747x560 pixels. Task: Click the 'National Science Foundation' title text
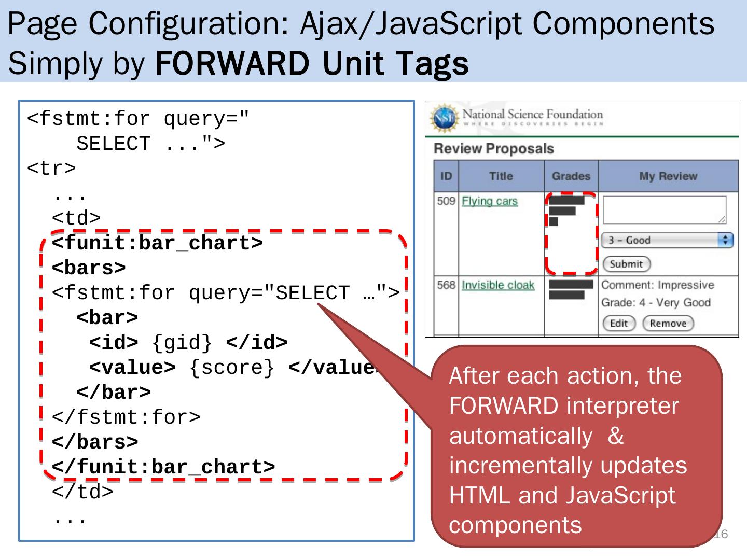point(533,114)
